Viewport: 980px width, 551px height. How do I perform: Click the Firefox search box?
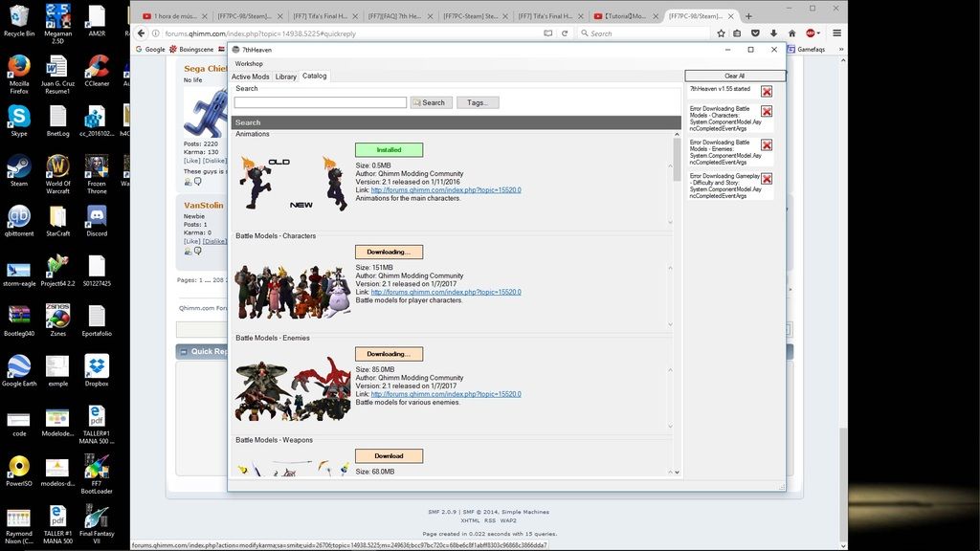coord(644,33)
